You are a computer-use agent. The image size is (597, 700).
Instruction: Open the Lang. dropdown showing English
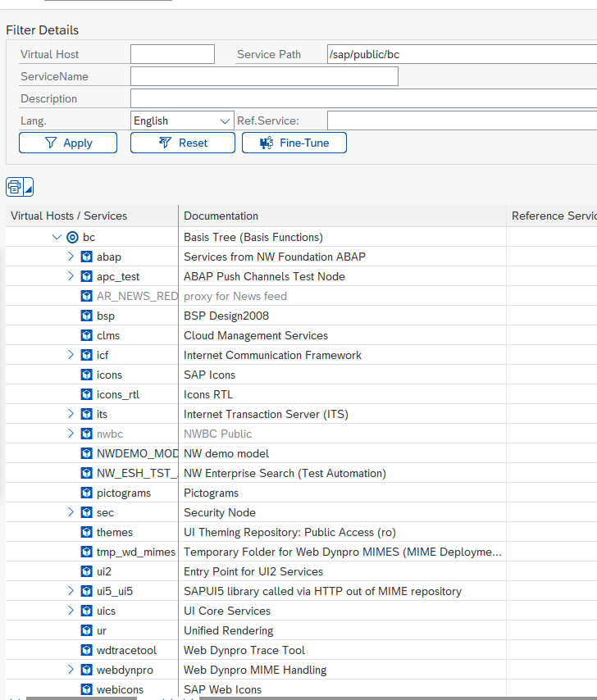point(182,120)
